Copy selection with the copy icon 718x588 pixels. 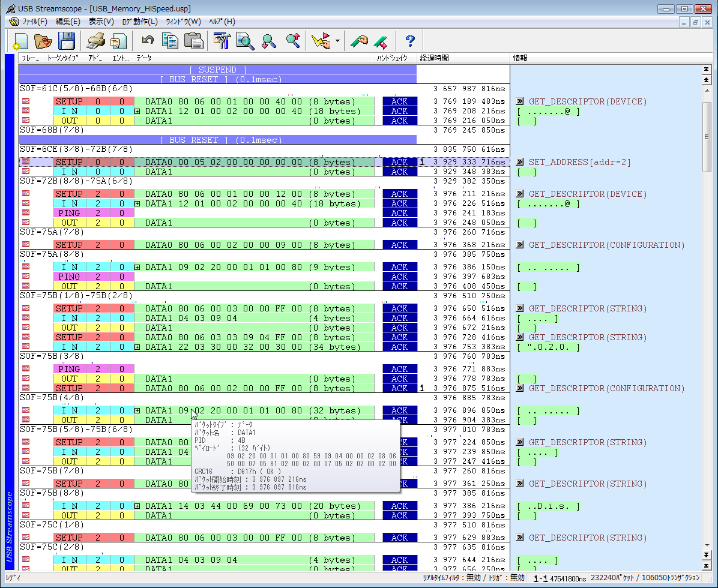170,41
